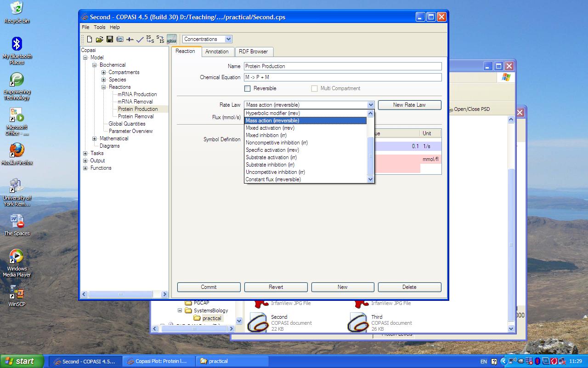This screenshot has width=588, height=368.
Task: Enable the Reversible checkbox
Action: click(x=248, y=88)
